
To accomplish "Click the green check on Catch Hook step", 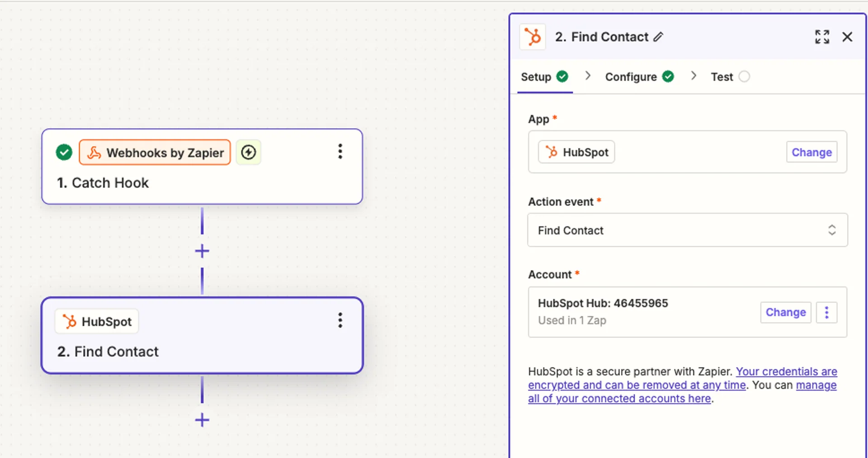I will click(64, 153).
